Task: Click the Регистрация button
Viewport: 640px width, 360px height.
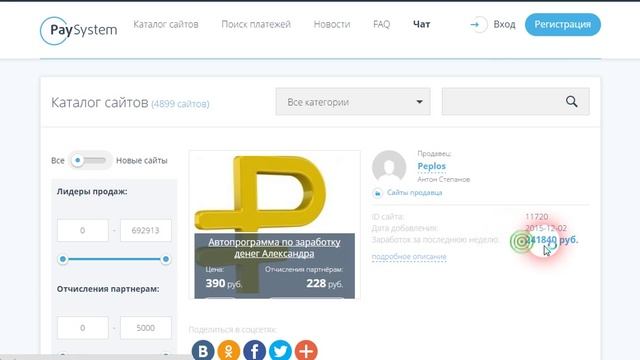Action: [x=562, y=24]
